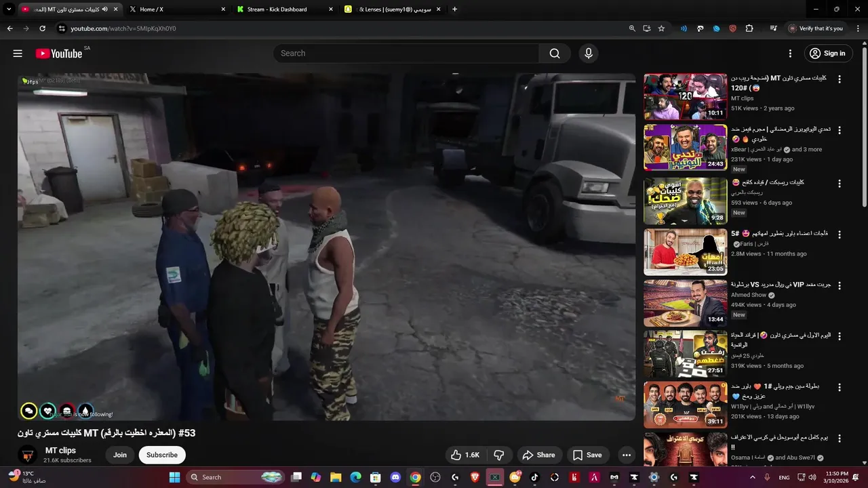Reload the page with refresh icon
The image size is (868, 488).
42,28
